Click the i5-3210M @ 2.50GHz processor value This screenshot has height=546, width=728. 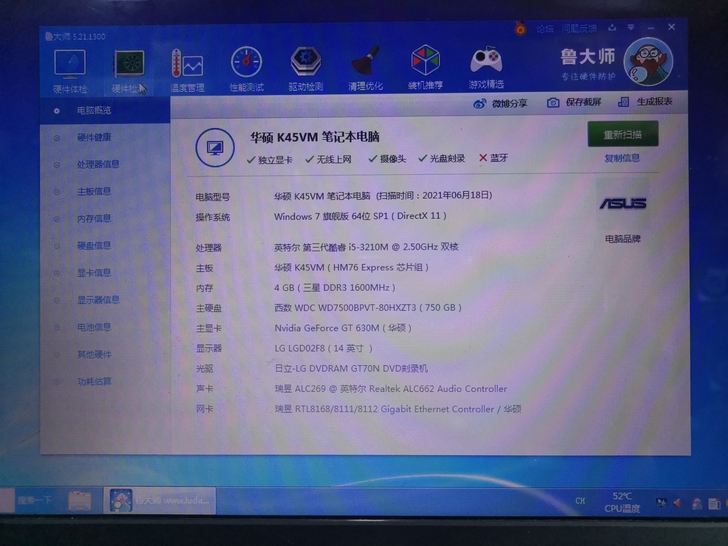pyautogui.click(x=366, y=247)
